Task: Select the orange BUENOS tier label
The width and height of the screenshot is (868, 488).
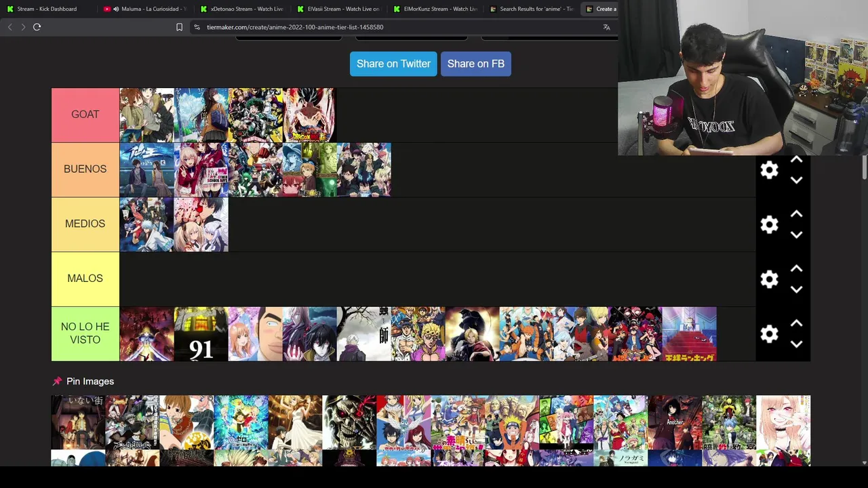Action: [85, 169]
